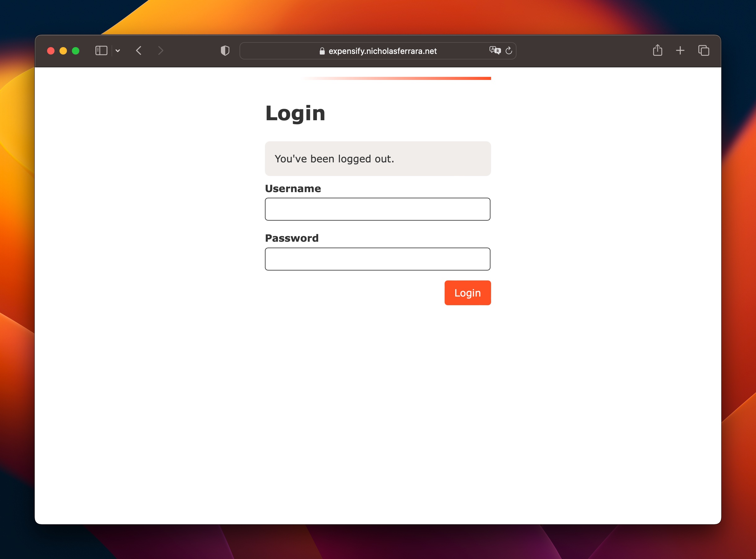Click the Password label
756x559 pixels.
(292, 238)
